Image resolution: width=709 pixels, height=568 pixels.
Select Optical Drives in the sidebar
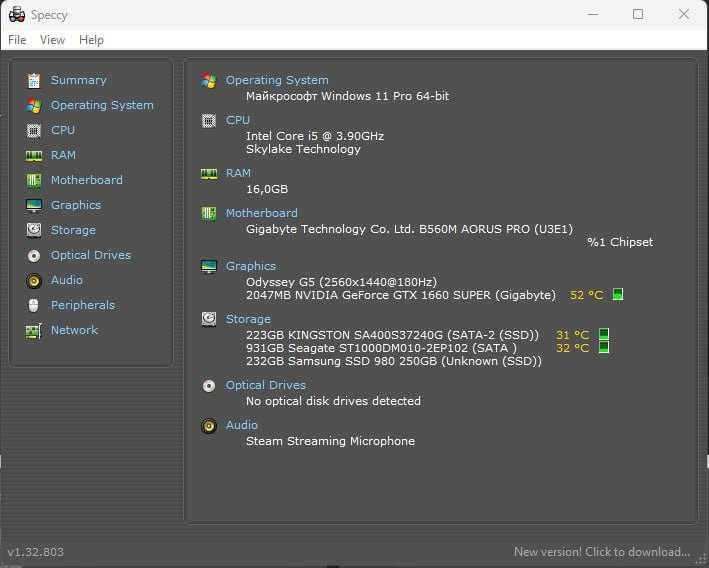pos(91,255)
